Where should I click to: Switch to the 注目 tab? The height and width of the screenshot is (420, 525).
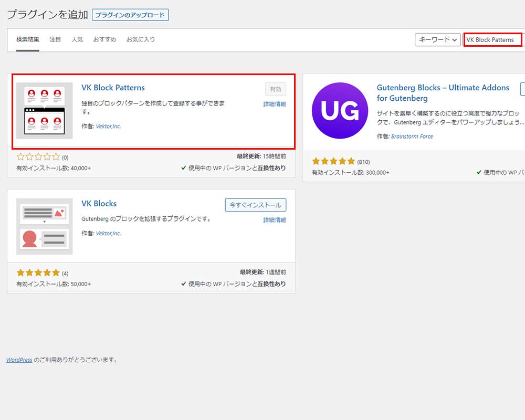tap(55, 39)
